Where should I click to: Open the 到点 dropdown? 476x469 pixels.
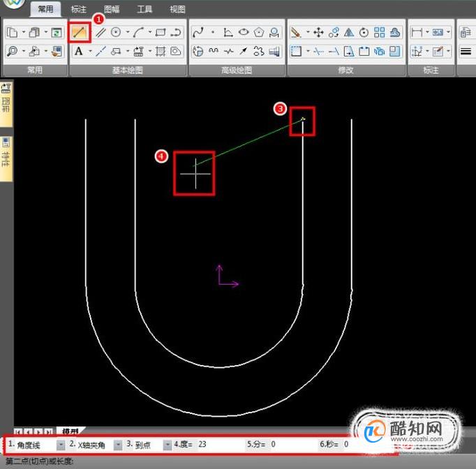[x=168, y=445]
